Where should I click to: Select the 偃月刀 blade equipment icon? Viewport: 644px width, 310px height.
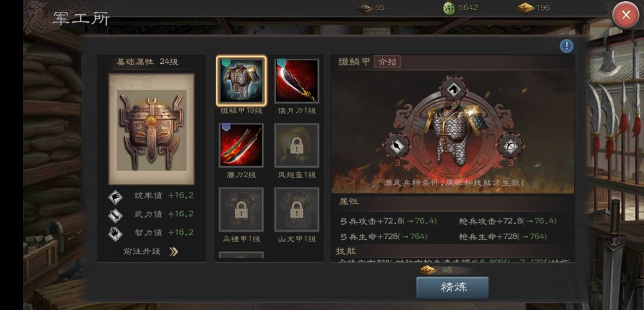(x=296, y=81)
